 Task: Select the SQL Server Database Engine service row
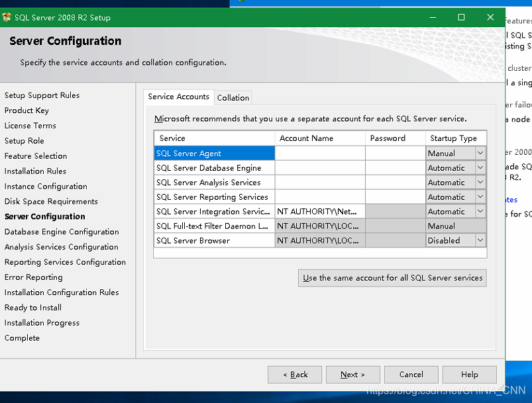click(215, 168)
